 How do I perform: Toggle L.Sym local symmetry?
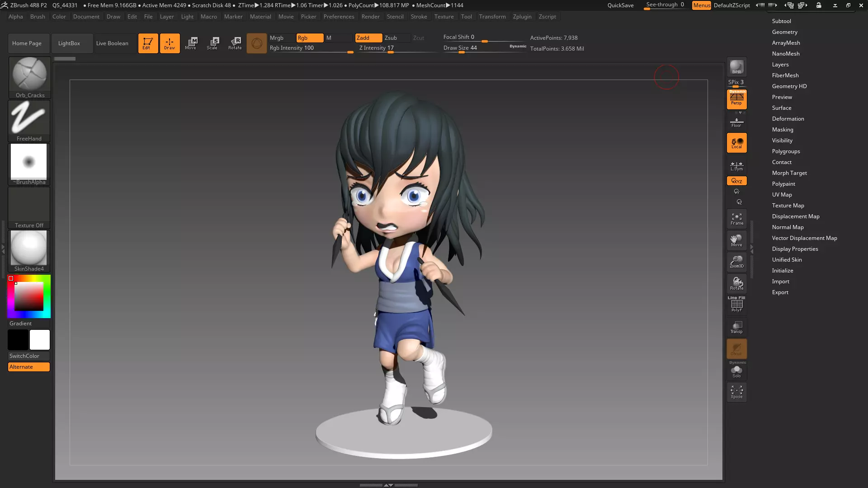tap(736, 166)
